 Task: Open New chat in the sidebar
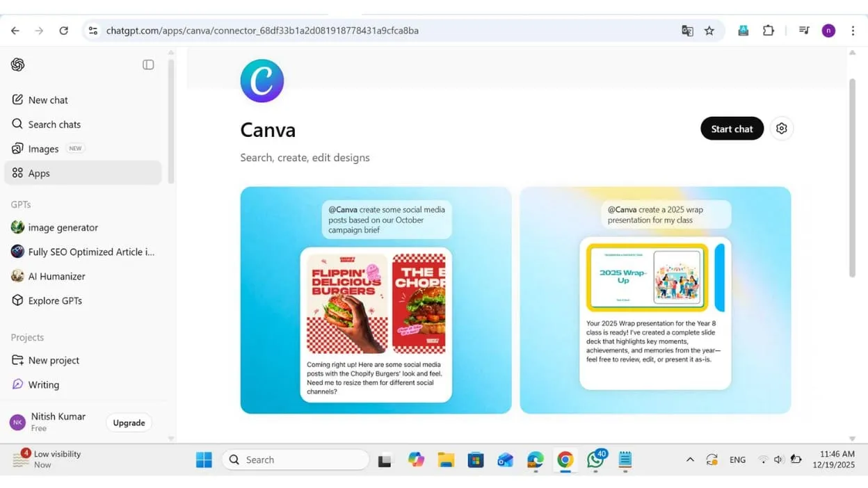(x=83, y=100)
